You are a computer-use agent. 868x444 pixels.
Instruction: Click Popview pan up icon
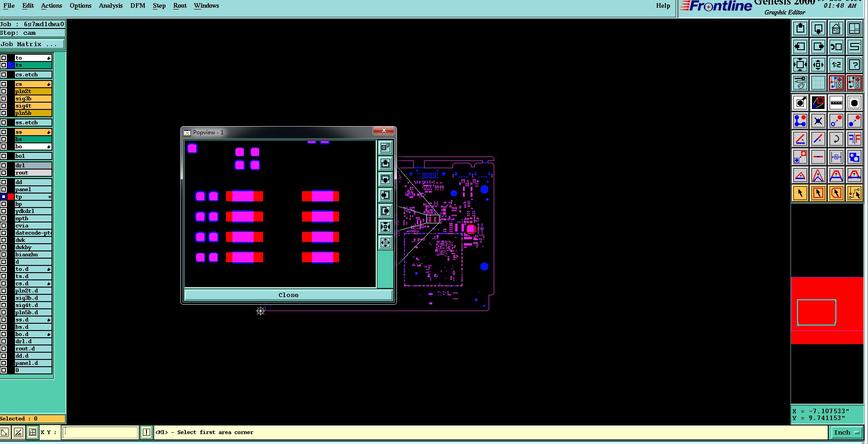(385, 163)
